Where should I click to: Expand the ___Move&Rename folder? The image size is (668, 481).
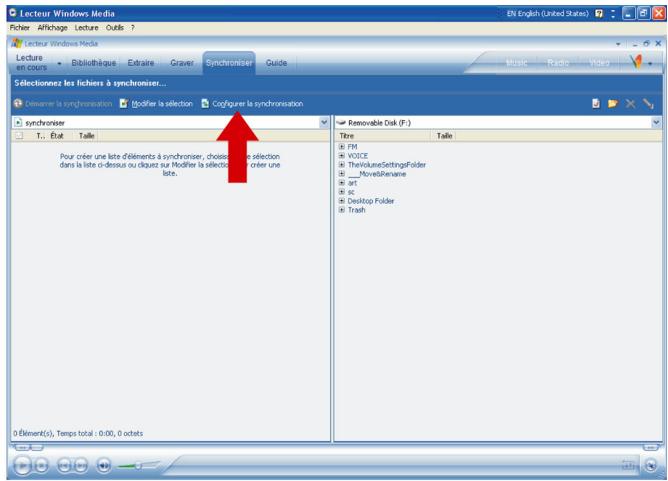click(x=342, y=174)
